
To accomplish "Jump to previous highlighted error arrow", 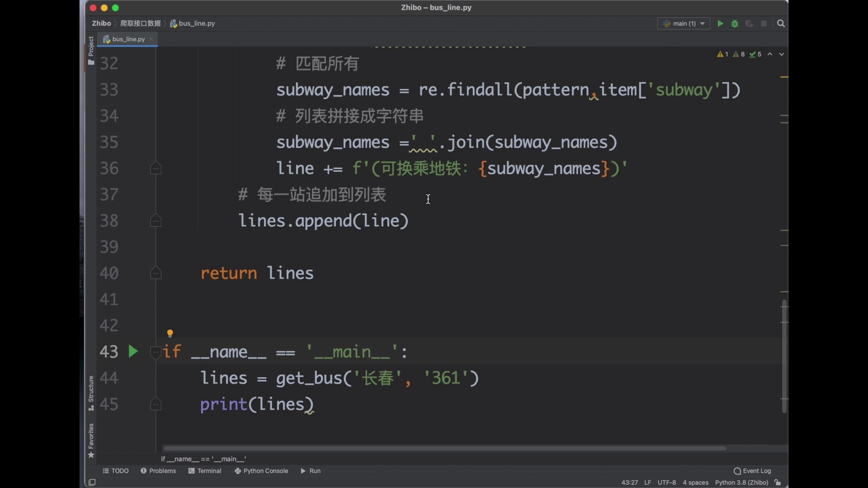I will [770, 54].
